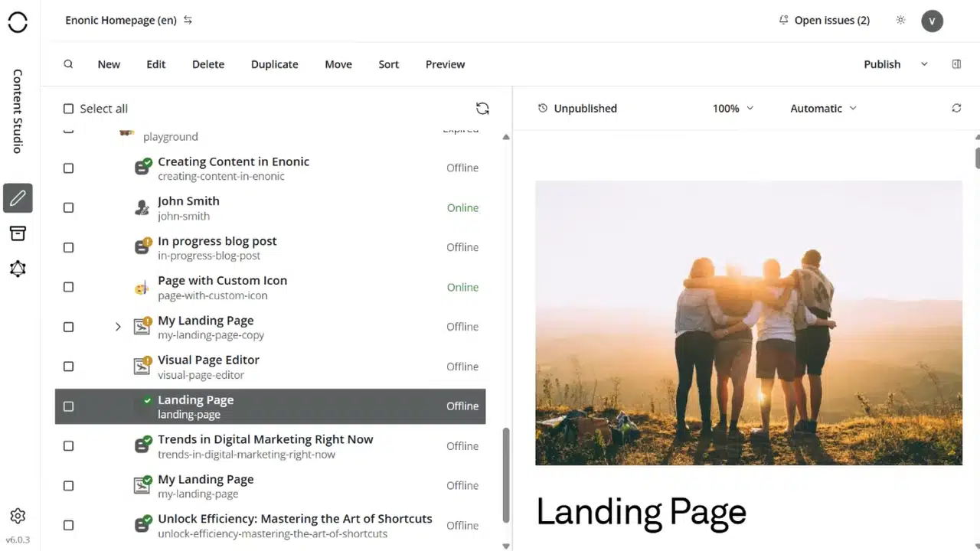The height and width of the screenshot is (551, 980).
Task: Toggle the side panel icon next to Publish
Action: tap(956, 64)
